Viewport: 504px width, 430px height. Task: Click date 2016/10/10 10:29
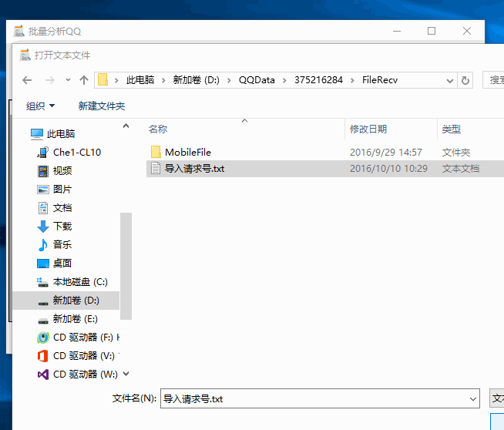[388, 169]
